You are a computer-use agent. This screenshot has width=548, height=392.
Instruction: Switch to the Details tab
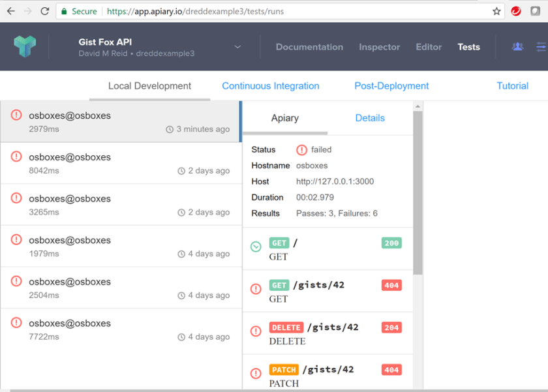coord(370,118)
